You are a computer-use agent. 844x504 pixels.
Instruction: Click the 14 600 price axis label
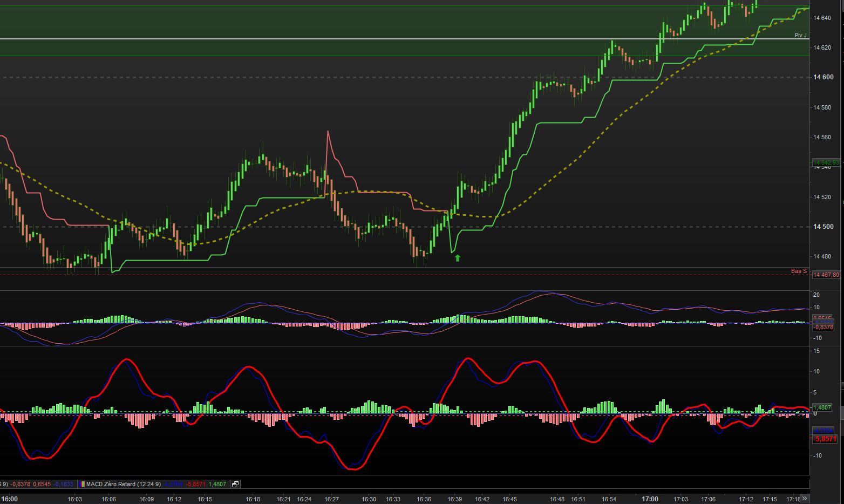pos(823,77)
